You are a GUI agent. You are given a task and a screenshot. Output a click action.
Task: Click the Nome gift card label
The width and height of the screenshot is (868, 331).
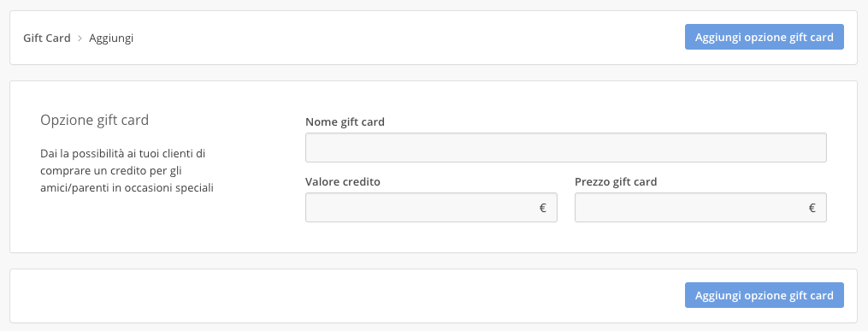click(x=345, y=121)
